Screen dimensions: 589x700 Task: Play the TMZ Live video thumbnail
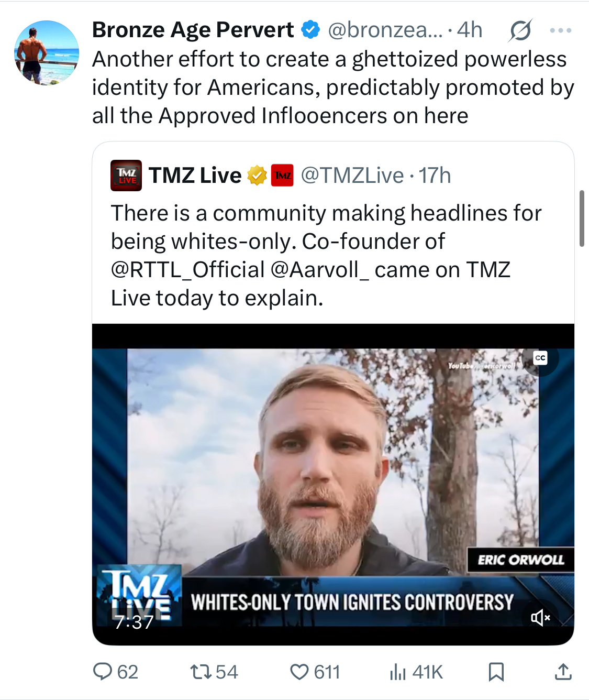click(x=333, y=485)
